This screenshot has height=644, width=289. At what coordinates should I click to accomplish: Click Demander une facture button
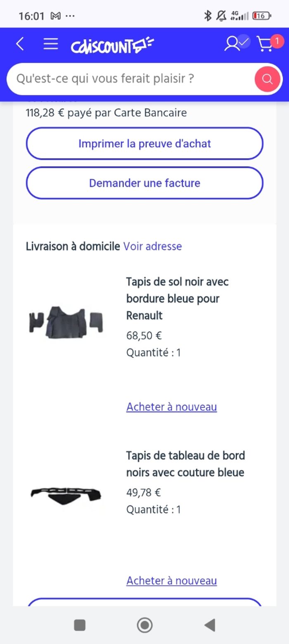tap(144, 183)
